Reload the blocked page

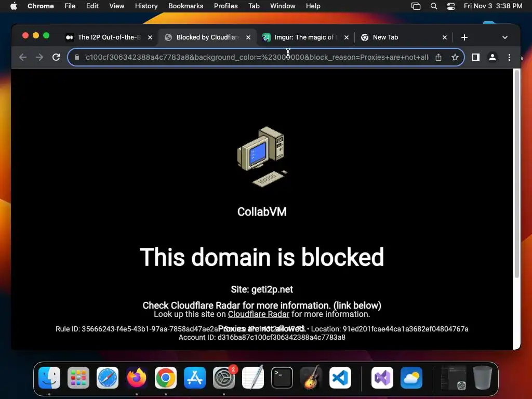[56, 57]
